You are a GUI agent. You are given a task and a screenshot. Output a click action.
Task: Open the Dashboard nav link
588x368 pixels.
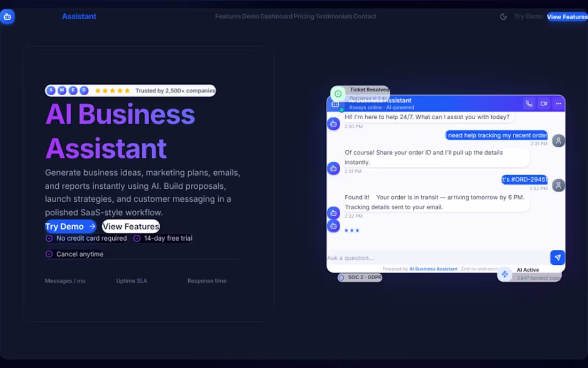click(x=276, y=17)
